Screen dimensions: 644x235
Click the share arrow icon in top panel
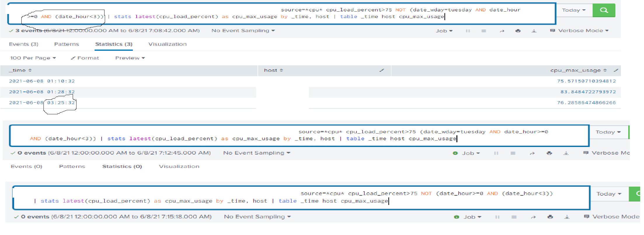(x=502, y=31)
